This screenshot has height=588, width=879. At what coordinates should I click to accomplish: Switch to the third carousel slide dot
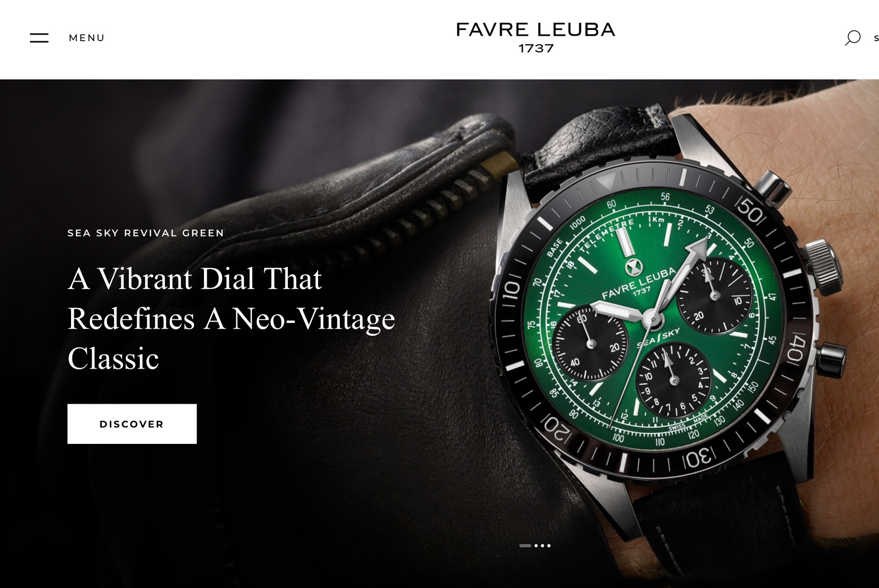point(543,545)
